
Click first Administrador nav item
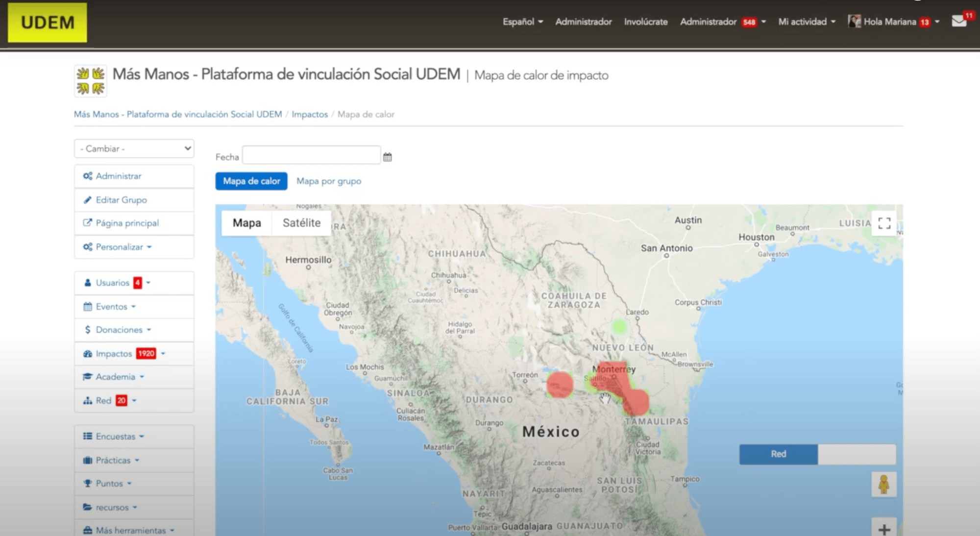click(584, 22)
